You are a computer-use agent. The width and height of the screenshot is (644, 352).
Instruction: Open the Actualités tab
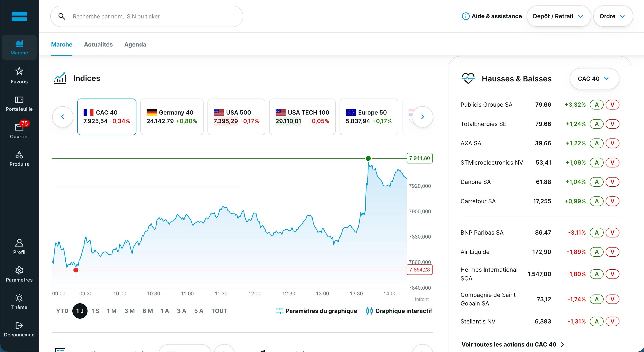98,45
